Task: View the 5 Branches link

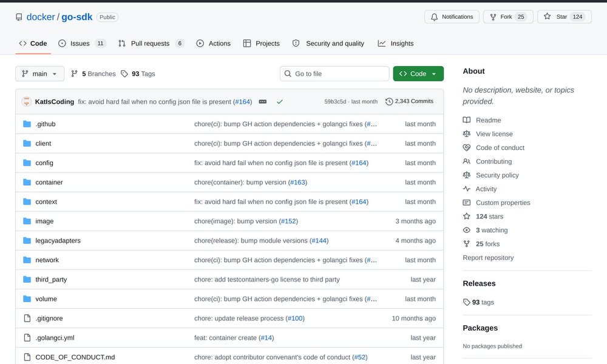Action: click(93, 73)
